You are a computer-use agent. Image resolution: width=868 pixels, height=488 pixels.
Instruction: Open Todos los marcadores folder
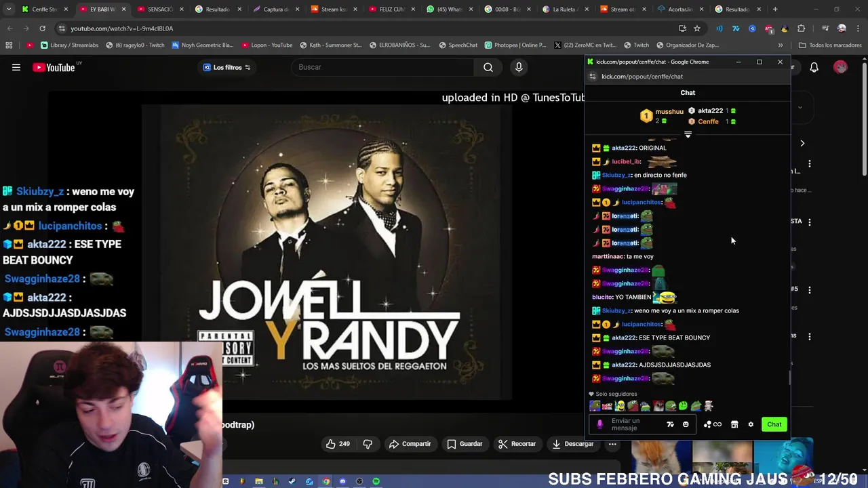pos(830,45)
